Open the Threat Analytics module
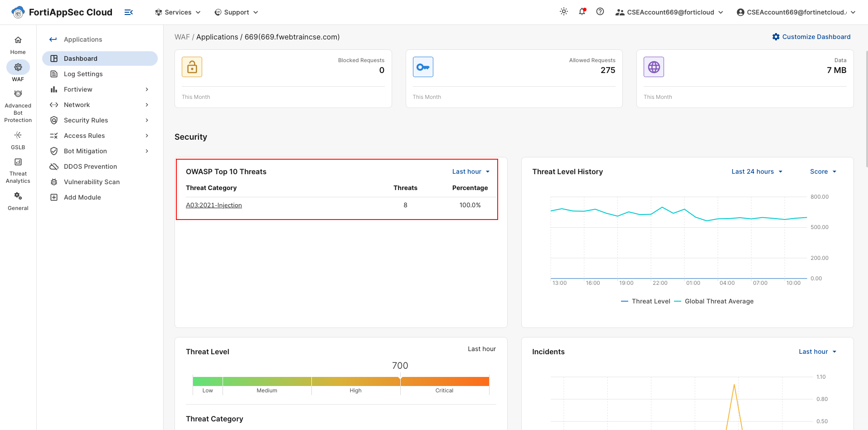 [x=18, y=171]
